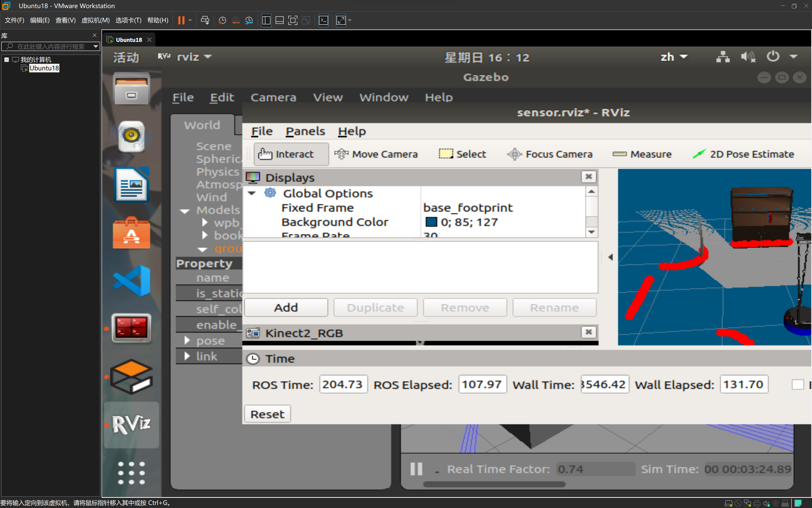Image resolution: width=812 pixels, height=508 pixels.
Task: Open the rviz app menu dropdown in top bar
Action: 185,57
